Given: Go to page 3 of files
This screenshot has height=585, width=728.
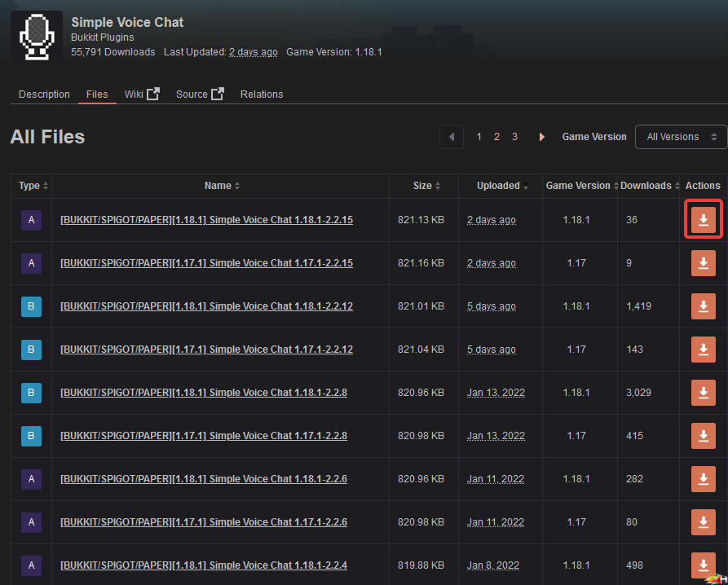Looking at the screenshot, I should pyautogui.click(x=514, y=137).
